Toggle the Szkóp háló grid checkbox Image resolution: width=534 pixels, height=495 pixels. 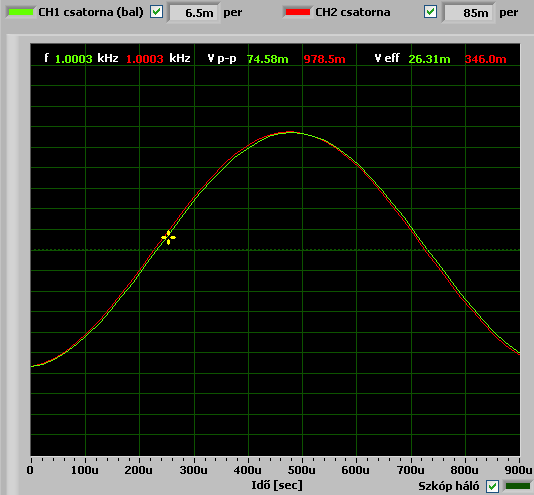tap(492, 486)
